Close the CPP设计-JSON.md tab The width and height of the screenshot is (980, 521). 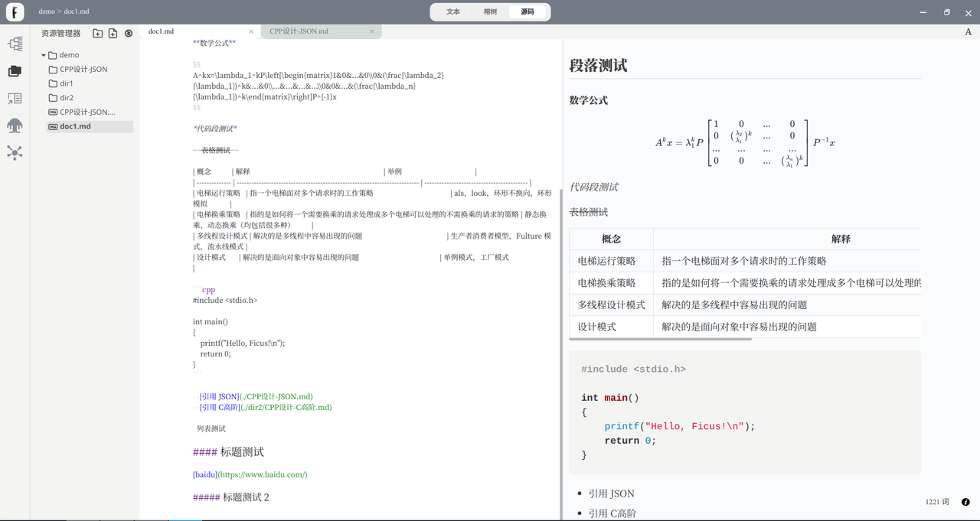tap(372, 31)
